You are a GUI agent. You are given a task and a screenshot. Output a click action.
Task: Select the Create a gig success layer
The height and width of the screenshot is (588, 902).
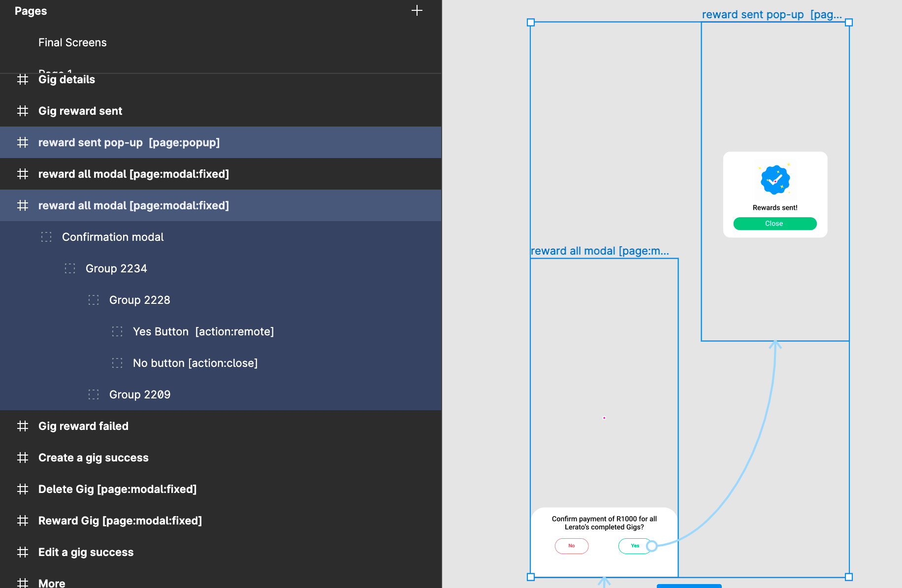point(221,457)
